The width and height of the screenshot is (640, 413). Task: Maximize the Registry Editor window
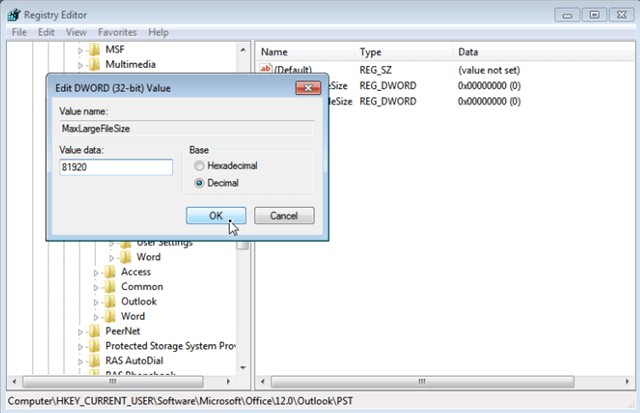tap(594, 15)
